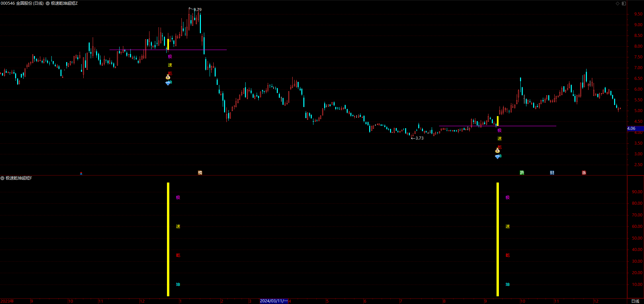
Task: Click the diamond icon at chart top-right
Action: point(617,3)
